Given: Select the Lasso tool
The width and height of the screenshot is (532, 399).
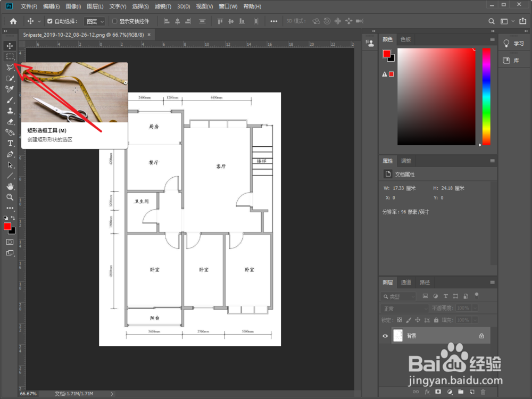Looking at the screenshot, I should (10, 68).
